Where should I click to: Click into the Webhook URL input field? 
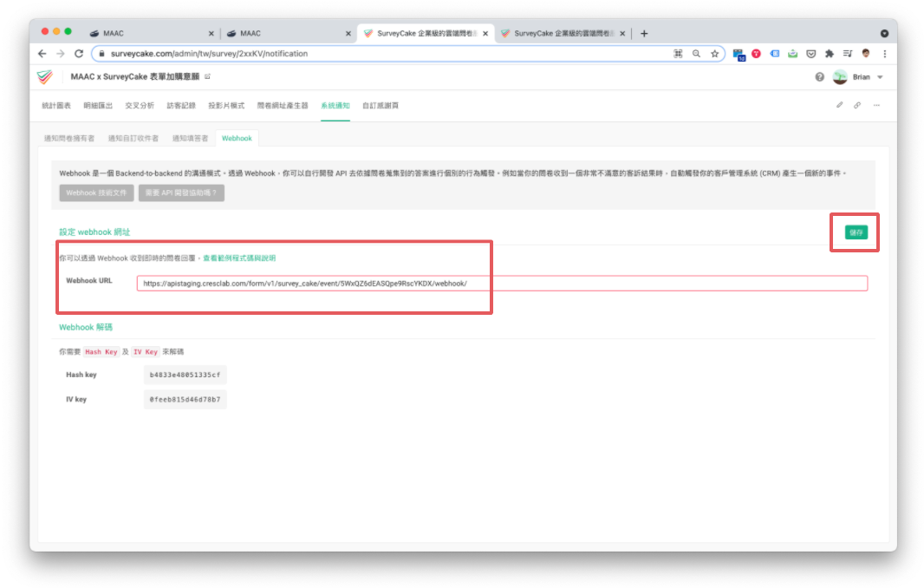pyautogui.click(x=502, y=284)
